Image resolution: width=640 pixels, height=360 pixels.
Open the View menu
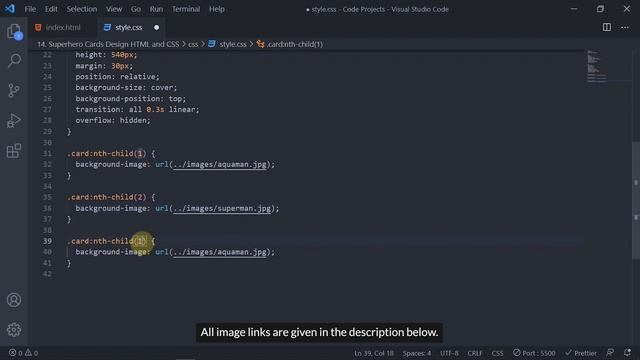click(x=114, y=9)
